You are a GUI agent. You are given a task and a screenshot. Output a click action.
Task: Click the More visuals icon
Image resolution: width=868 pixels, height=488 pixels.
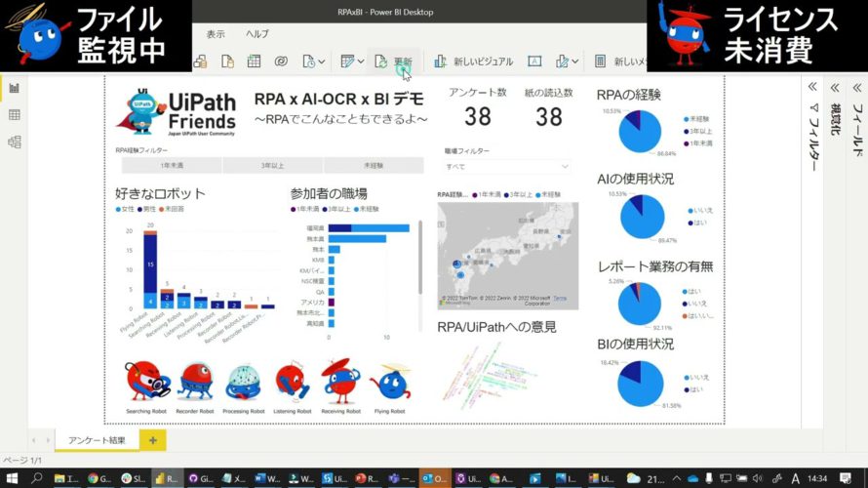coord(562,61)
